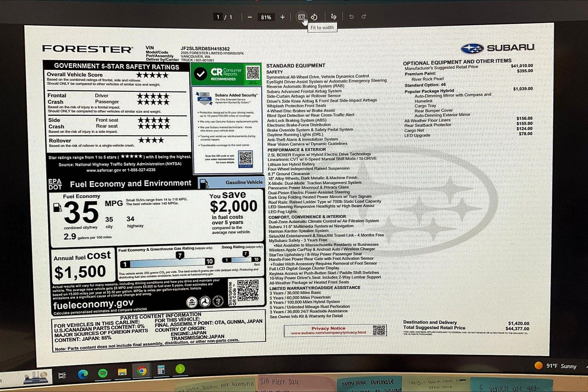This screenshot has height=392, width=588.
Task: Click 'OPTIONAL EQUIPMENT AND OTHER ITEMS' heading
Action: pos(457,62)
